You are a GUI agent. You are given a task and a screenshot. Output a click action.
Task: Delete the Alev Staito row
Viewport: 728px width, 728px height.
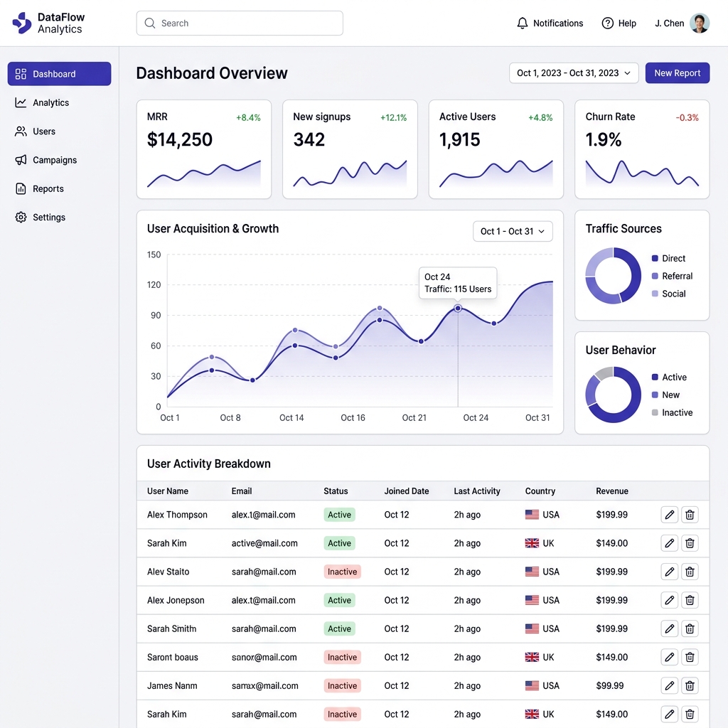tap(690, 572)
